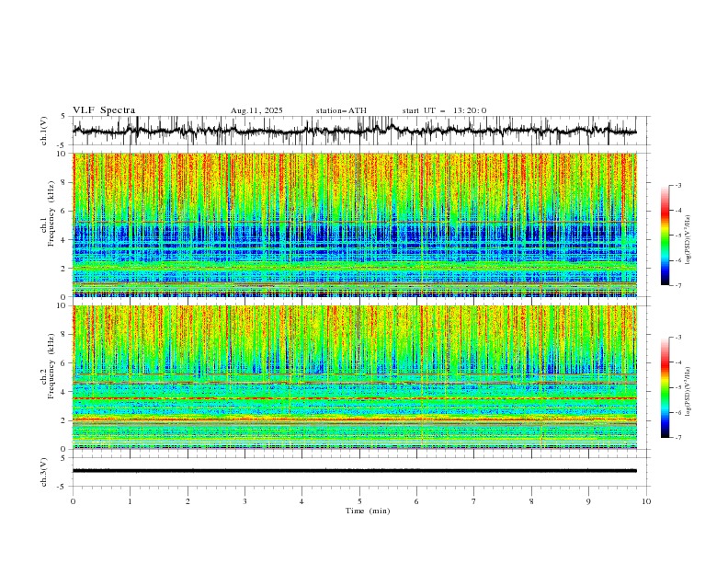Click the VLF Spectra title text

[104, 110]
